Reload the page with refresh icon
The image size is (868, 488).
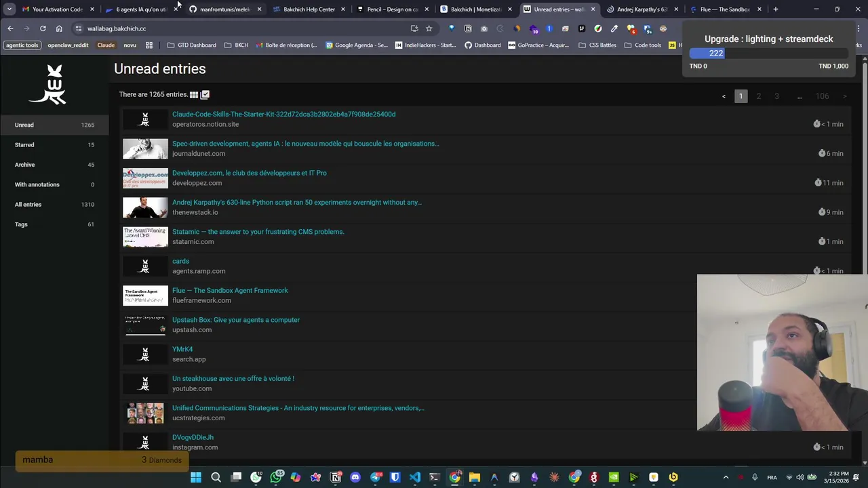coord(43,28)
